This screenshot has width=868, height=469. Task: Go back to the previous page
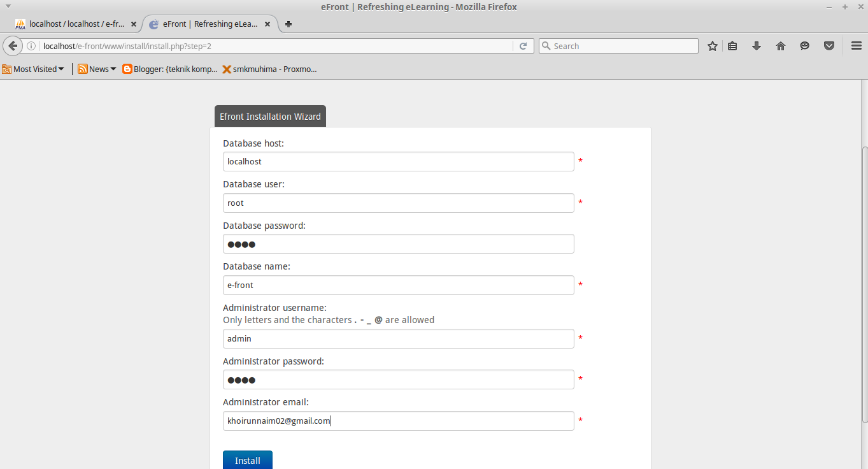pos(13,46)
